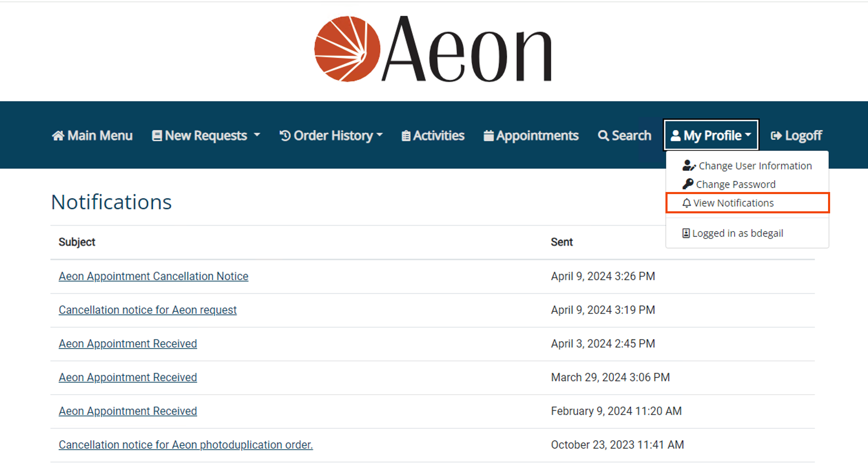
Task: View the cancellation notice for Aeon photoduplication order
Action: tap(186, 445)
